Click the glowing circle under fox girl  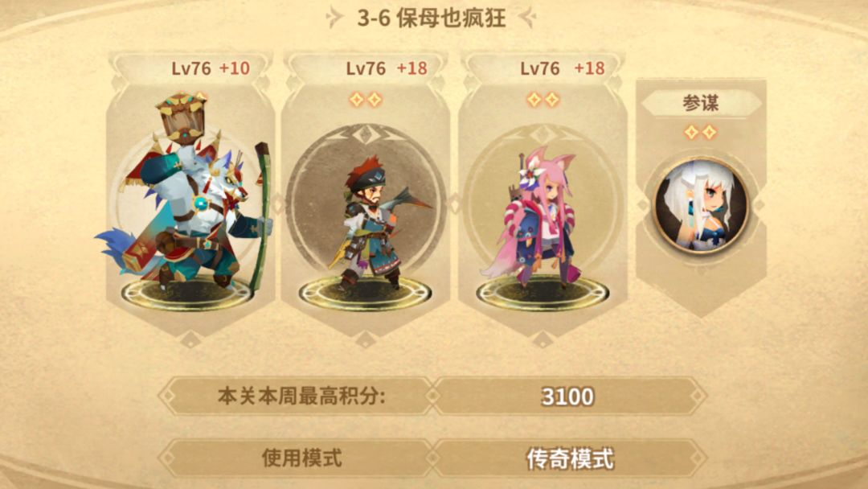point(542,294)
